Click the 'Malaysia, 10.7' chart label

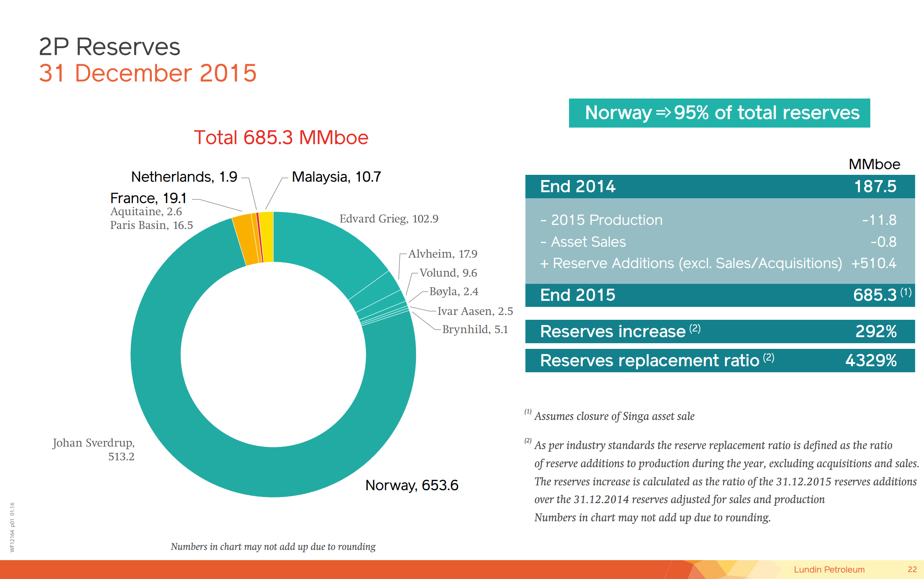pos(336,177)
